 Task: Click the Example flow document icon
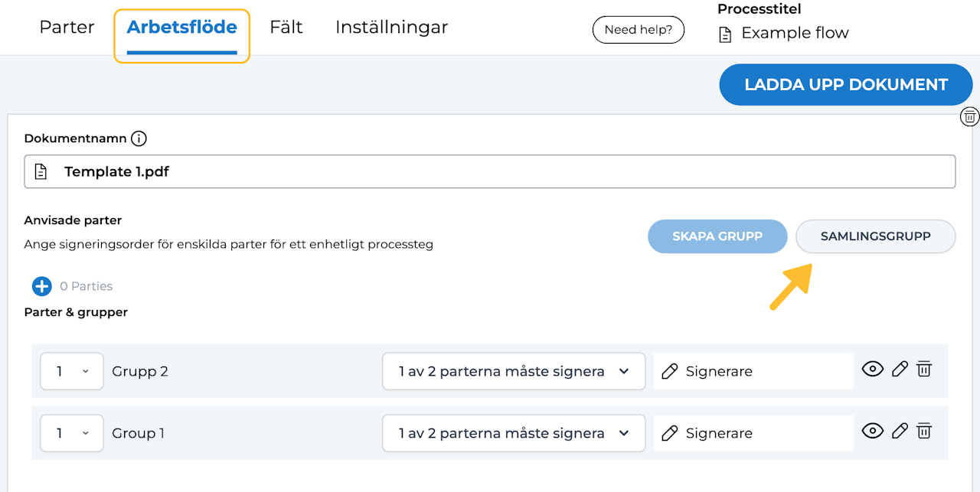725,34
